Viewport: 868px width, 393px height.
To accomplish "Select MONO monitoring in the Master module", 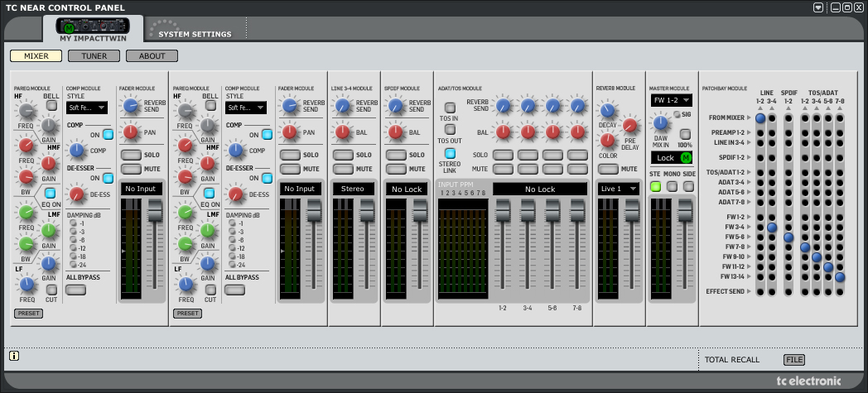I will 672,186.
